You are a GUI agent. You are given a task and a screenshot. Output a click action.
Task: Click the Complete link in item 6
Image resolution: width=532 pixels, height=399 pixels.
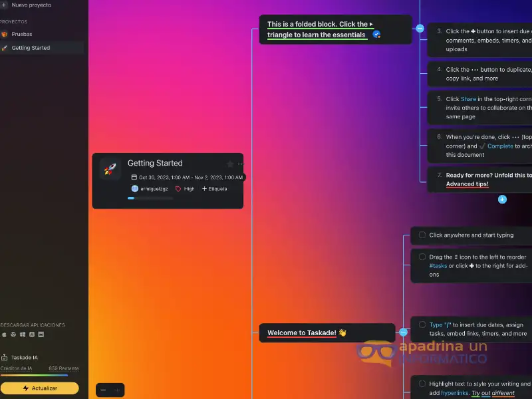(x=500, y=146)
